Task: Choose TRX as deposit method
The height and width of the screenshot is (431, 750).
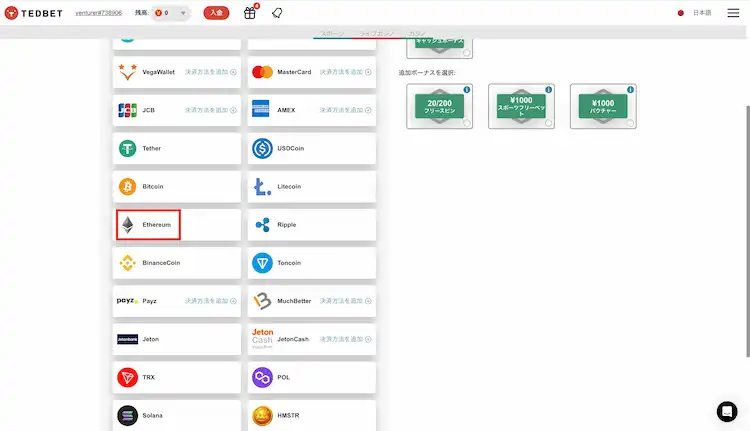Action: tap(176, 377)
